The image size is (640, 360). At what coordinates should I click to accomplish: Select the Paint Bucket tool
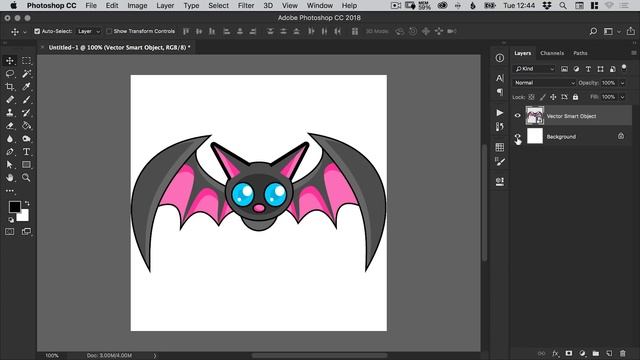coord(26,126)
